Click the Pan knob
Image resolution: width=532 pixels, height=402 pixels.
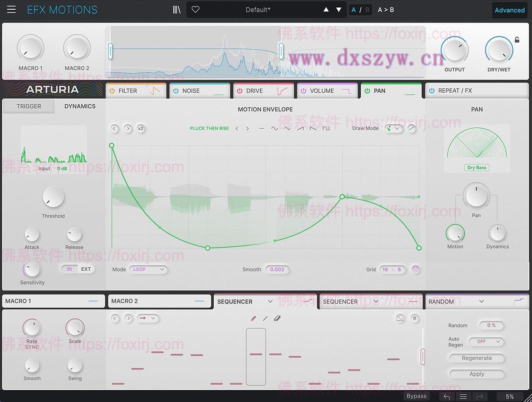pyautogui.click(x=476, y=196)
